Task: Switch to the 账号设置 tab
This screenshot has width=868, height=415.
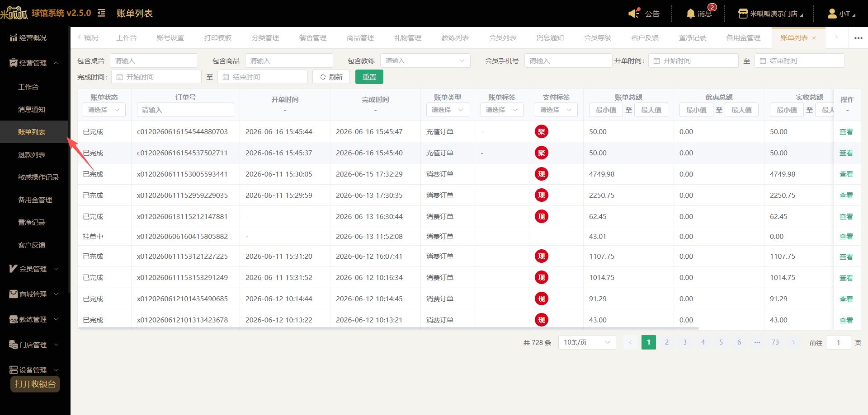Action: [x=170, y=37]
